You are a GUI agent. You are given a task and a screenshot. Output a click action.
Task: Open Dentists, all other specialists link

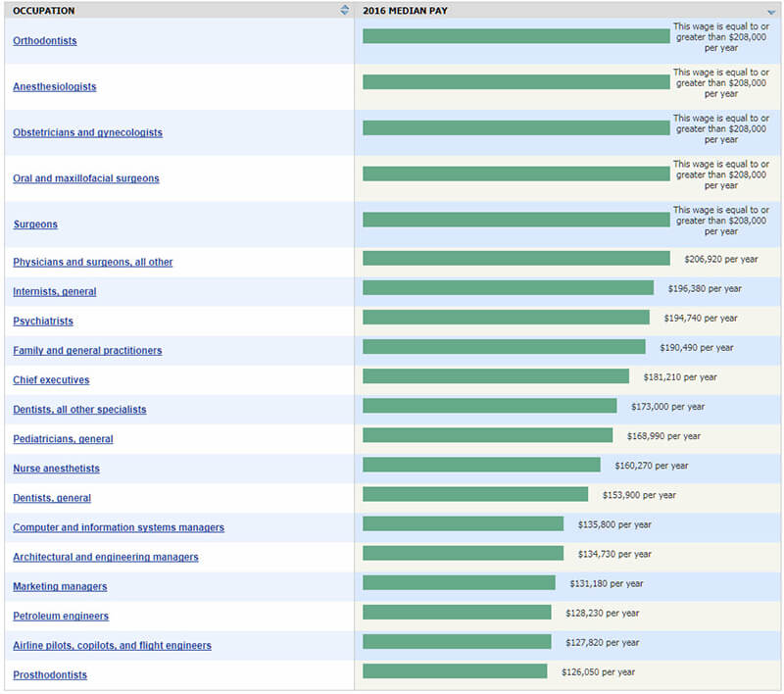click(x=79, y=410)
